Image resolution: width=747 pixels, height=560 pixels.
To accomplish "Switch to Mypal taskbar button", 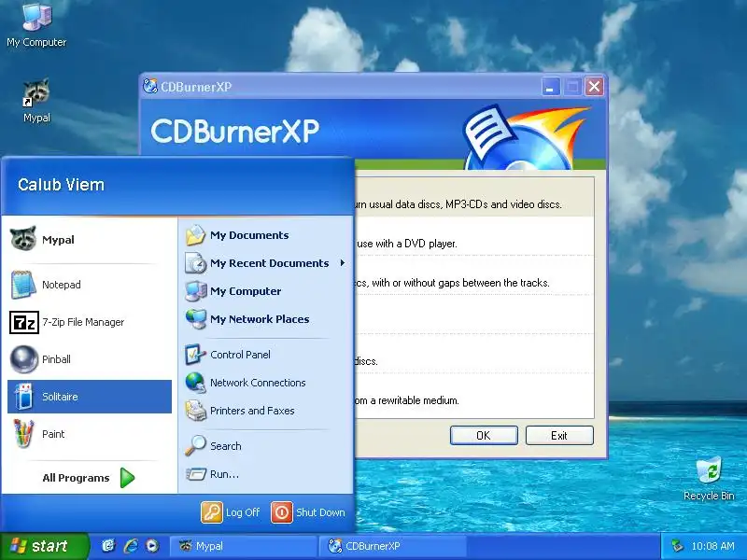I will coord(244,546).
